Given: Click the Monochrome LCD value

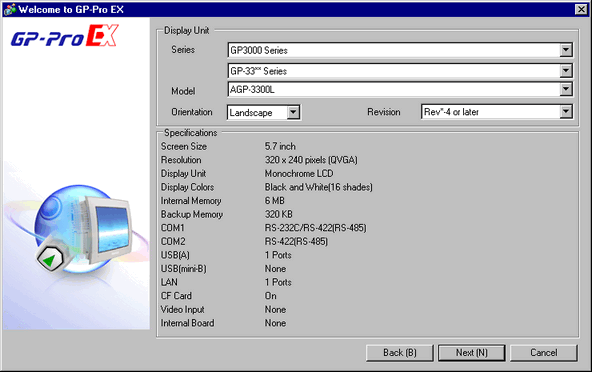Looking at the screenshot, I should point(299,173).
